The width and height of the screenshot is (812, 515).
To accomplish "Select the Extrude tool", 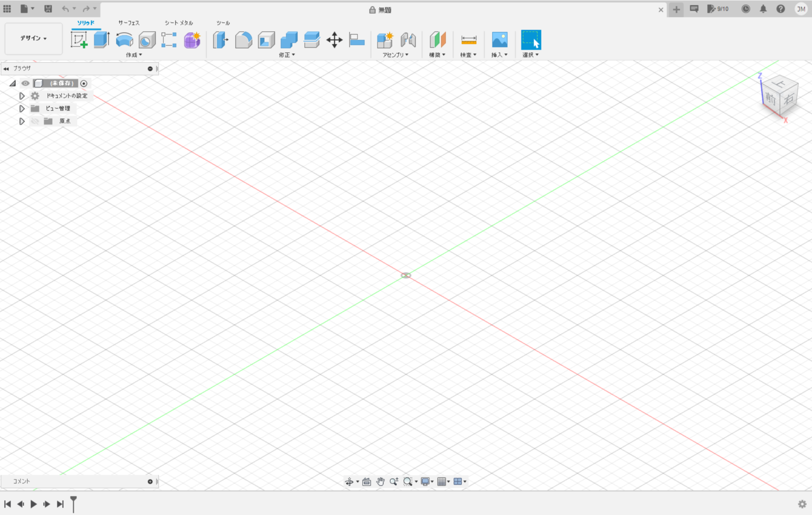I will [x=101, y=40].
